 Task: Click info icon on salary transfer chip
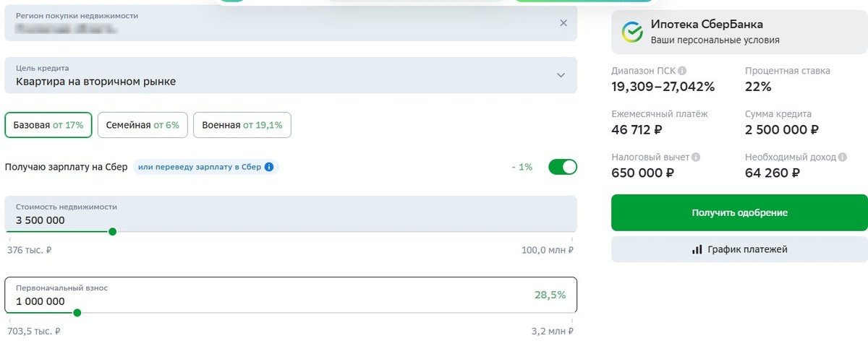(x=269, y=167)
